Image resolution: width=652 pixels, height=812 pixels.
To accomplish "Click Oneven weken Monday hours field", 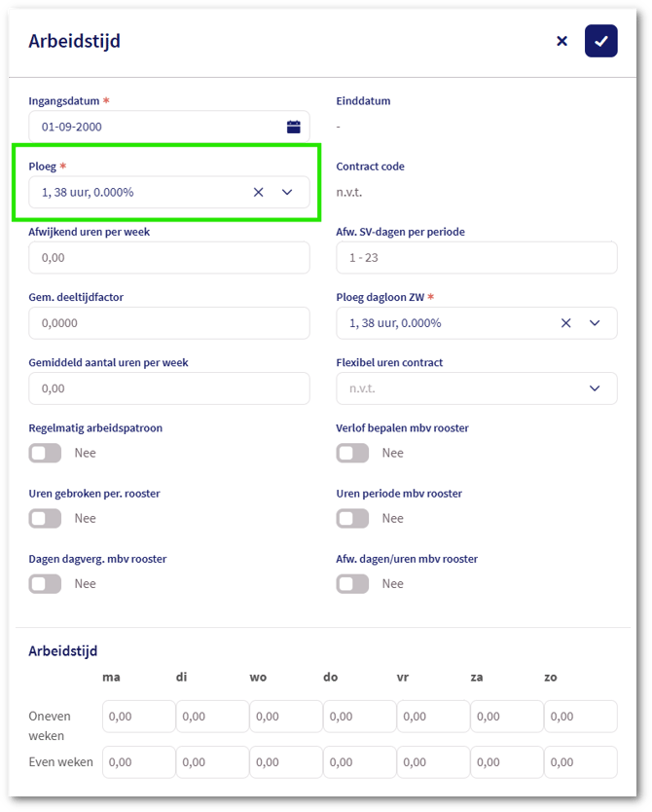I will click(138, 717).
